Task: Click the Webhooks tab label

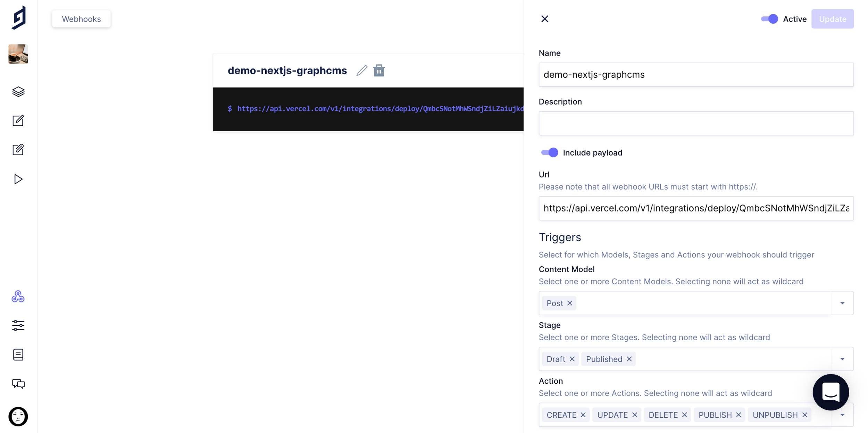Action: (81, 19)
